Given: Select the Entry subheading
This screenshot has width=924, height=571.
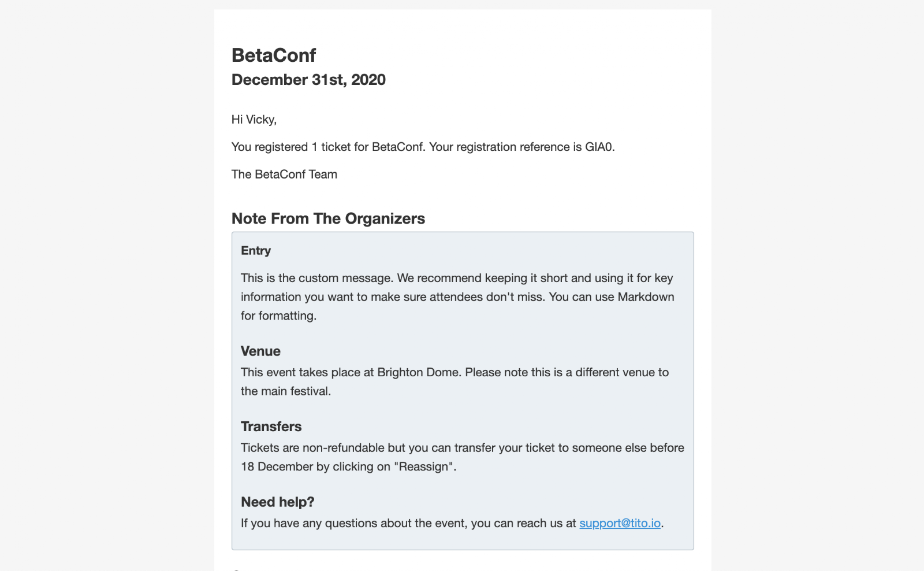Looking at the screenshot, I should [256, 251].
